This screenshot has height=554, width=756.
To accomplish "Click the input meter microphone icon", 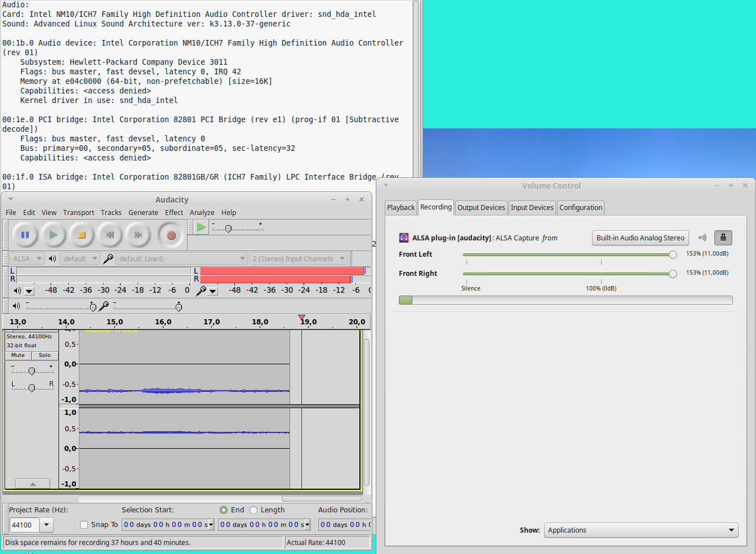I will pyautogui.click(x=201, y=291).
